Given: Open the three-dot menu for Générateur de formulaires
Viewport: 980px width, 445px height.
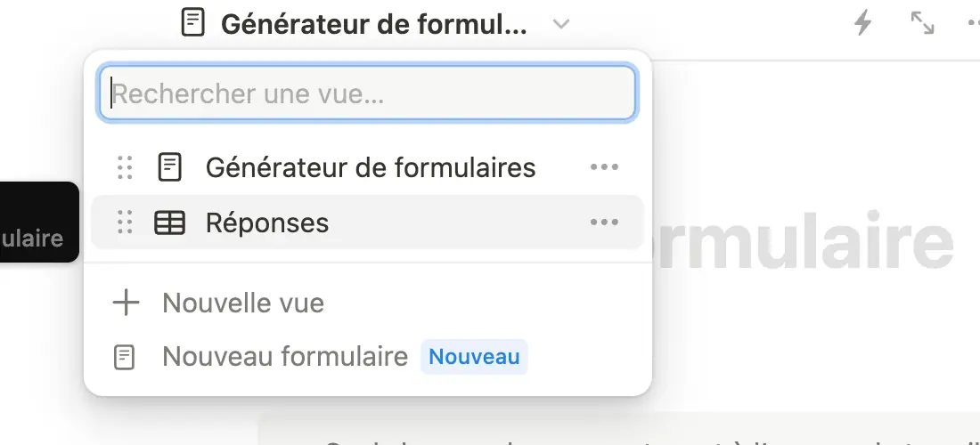Looking at the screenshot, I should [604, 167].
